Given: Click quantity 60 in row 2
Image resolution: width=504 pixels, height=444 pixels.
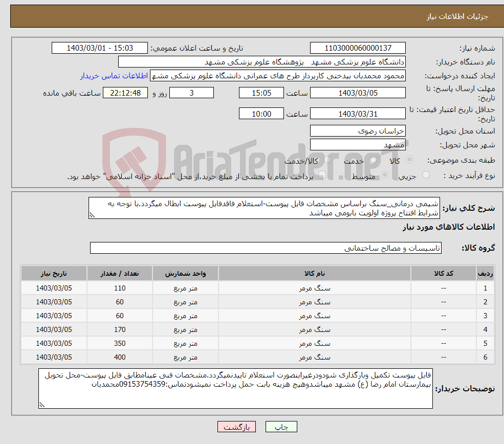Looking at the screenshot, I should point(120,302).
